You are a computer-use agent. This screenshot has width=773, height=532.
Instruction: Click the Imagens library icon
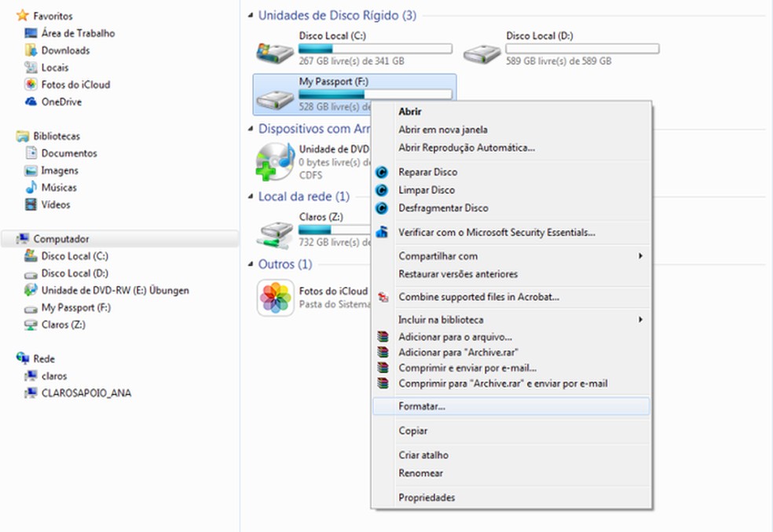[31, 171]
